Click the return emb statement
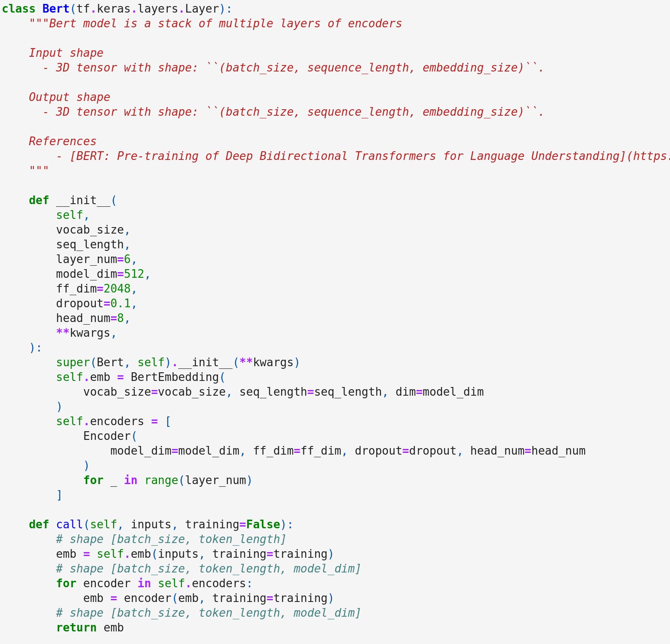This screenshot has height=644, width=670. tap(90, 628)
